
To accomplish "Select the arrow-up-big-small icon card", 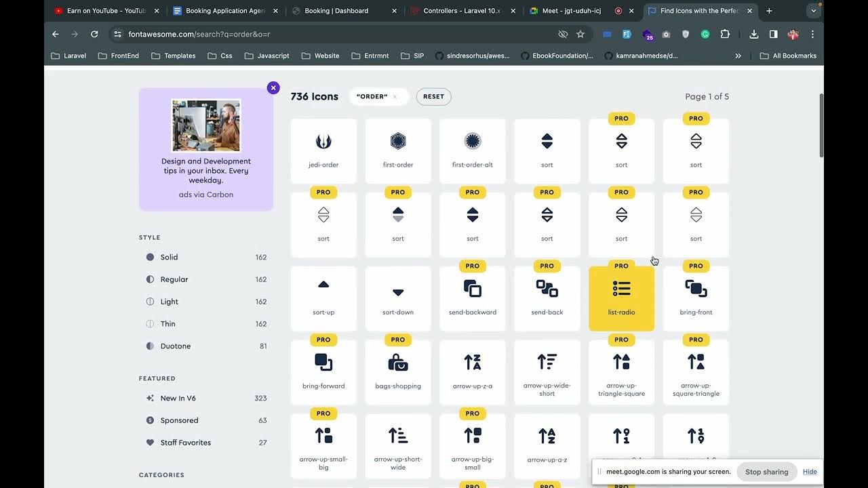I will coord(473,446).
